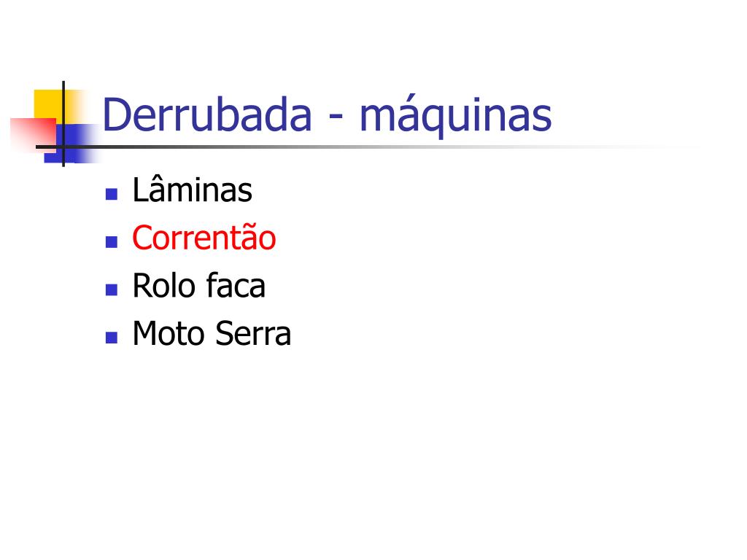This screenshot has height=560, width=747.
Task: Click the word faca
Action: point(236,286)
